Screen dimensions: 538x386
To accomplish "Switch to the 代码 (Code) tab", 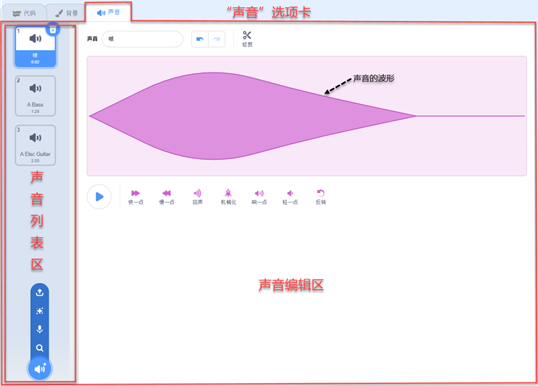I will (24, 13).
